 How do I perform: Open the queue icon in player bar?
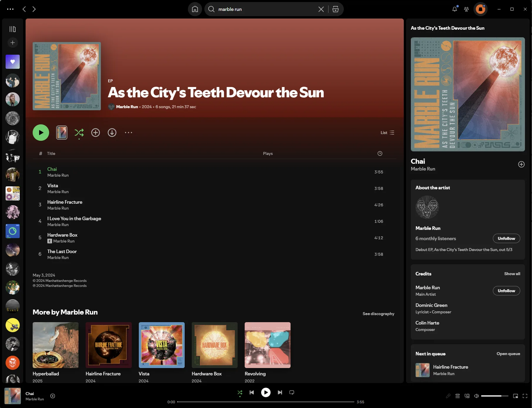[458, 396]
